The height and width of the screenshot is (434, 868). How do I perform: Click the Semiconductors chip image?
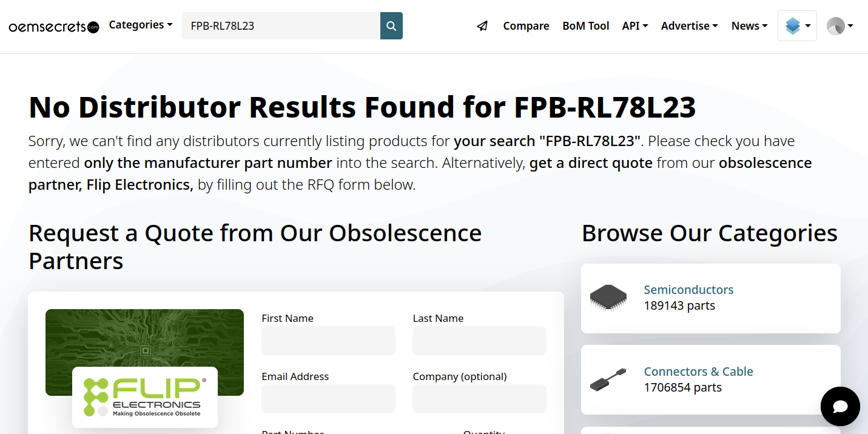tap(608, 298)
